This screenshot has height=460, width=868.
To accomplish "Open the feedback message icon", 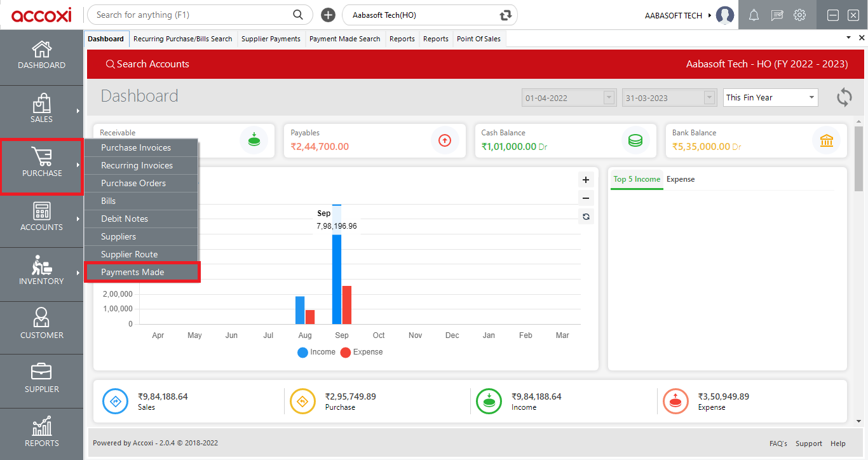I will click(x=777, y=15).
